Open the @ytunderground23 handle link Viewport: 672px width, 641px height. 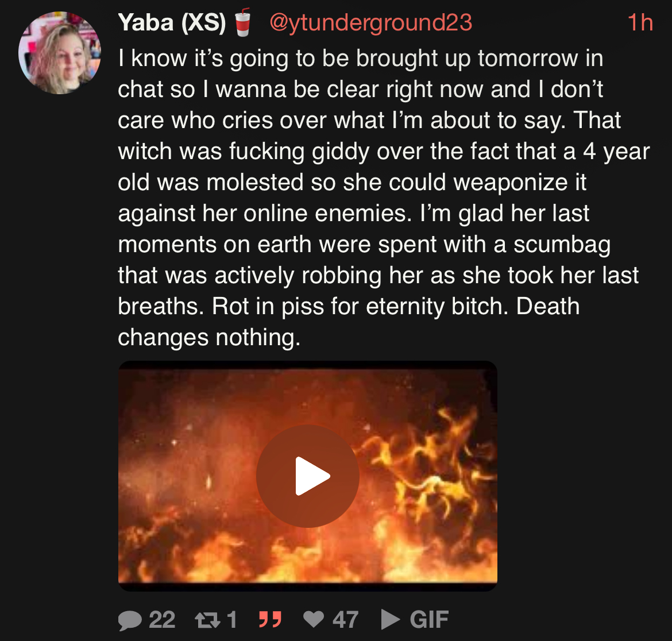(370, 22)
